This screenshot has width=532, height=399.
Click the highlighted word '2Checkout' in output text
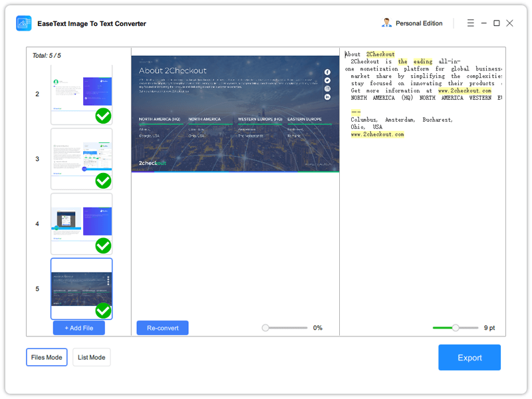coord(380,55)
